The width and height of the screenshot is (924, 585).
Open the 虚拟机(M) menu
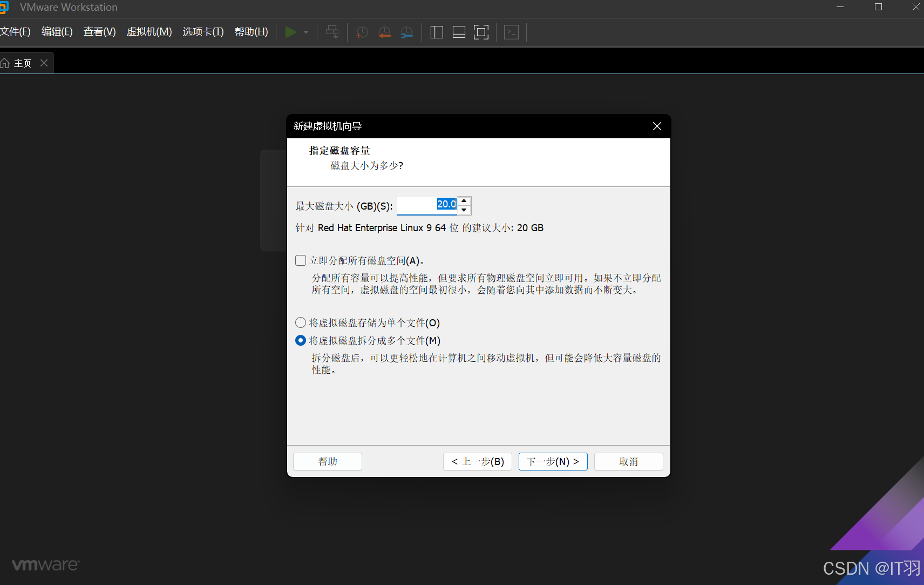coord(149,32)
